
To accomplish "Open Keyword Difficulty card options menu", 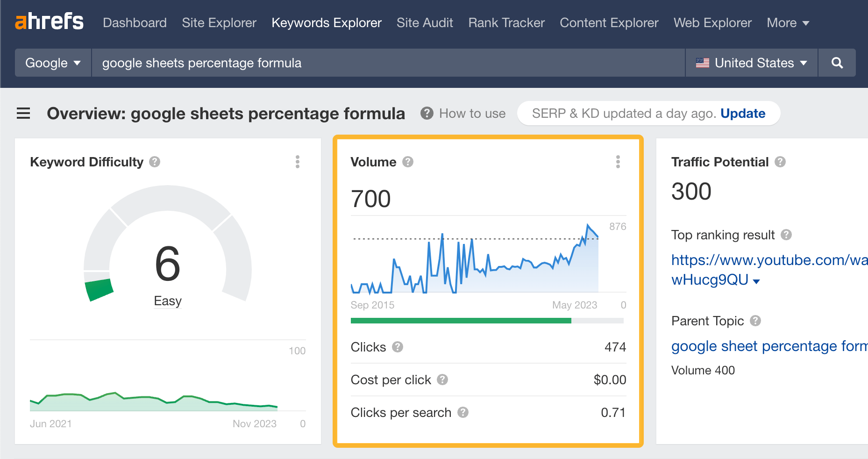I will coord(297,162).
